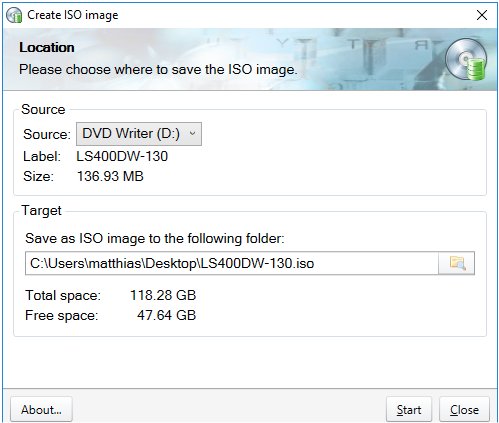
Task: Click the app icon in title bar
Action: click(14, 15)
